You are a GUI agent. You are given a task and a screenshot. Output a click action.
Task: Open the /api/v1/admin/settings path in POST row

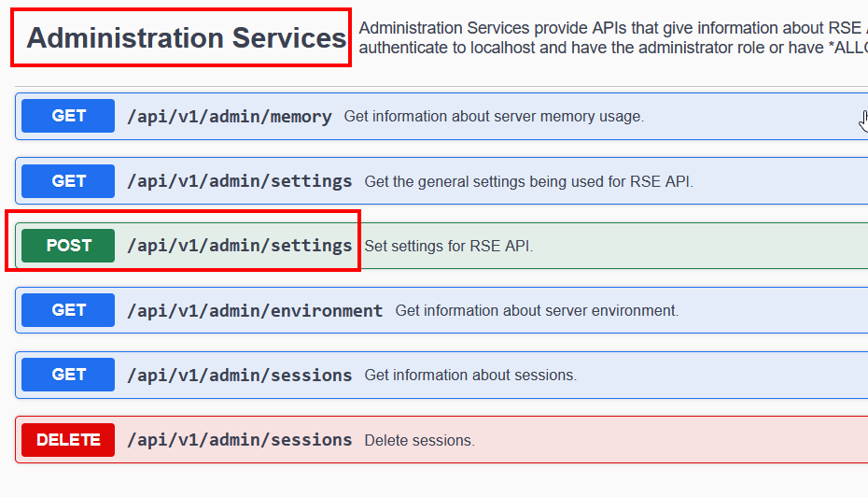(239, 246)
